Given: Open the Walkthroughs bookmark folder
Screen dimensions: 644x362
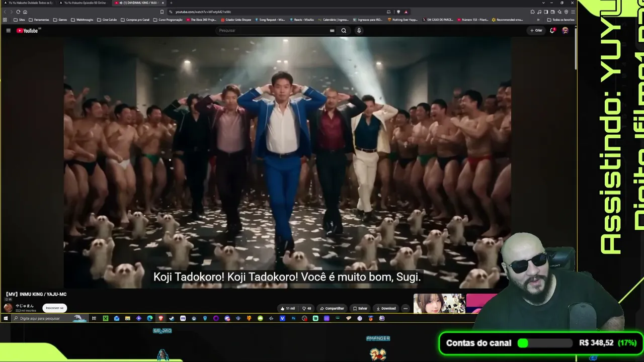Looking at the screenshot, I should [x=82, y=20].
